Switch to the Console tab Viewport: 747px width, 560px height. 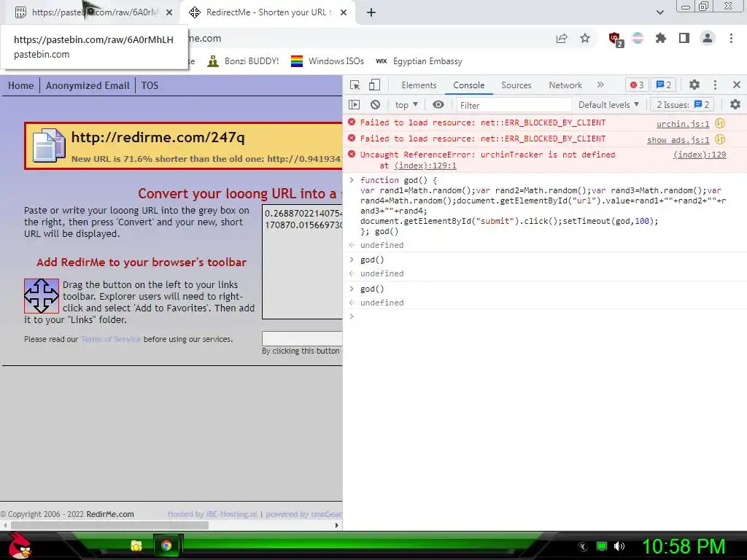click(x=469, y=85)
